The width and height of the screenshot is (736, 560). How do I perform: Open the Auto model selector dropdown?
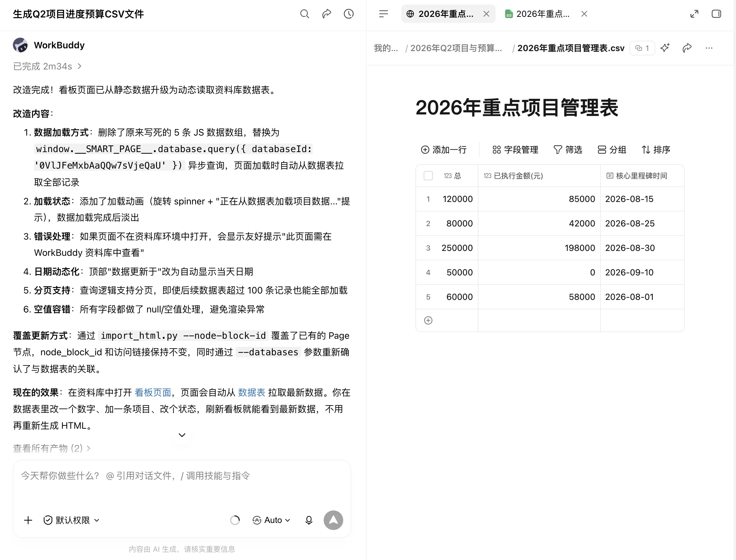pyautogui.click(x=271, y=520)
